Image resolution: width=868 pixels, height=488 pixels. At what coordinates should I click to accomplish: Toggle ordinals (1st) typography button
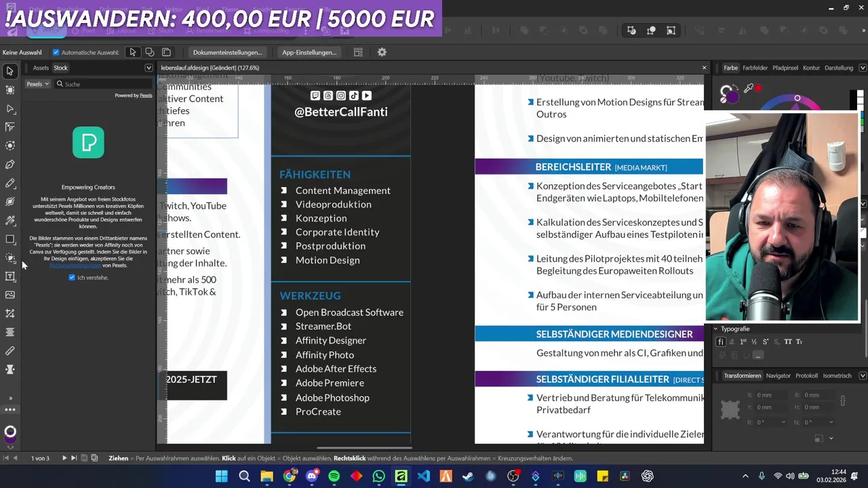pos(743,342)
